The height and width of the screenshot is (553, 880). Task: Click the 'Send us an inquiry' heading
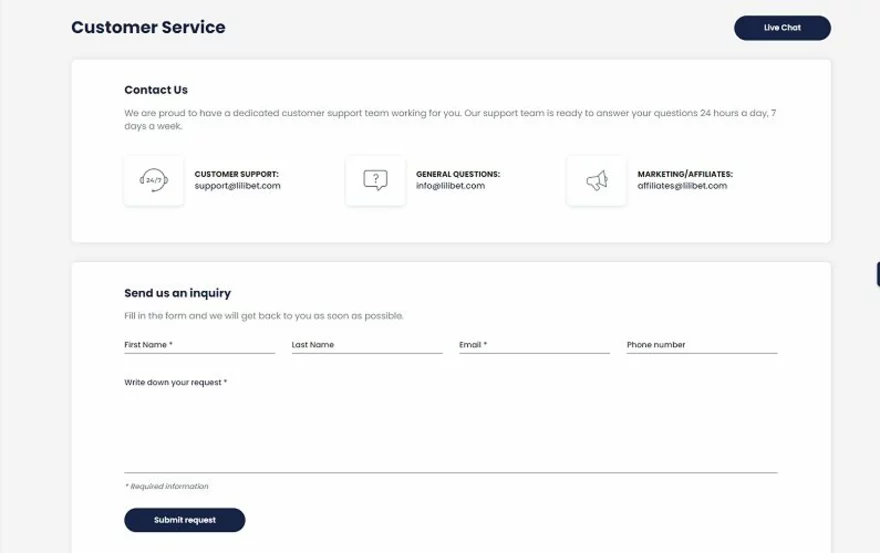177,293
